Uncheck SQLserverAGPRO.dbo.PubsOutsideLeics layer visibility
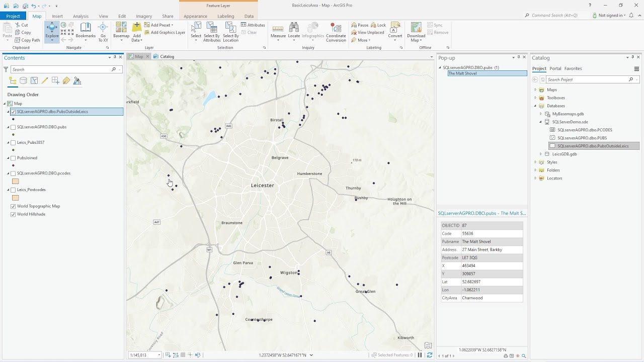 point(13,112)
